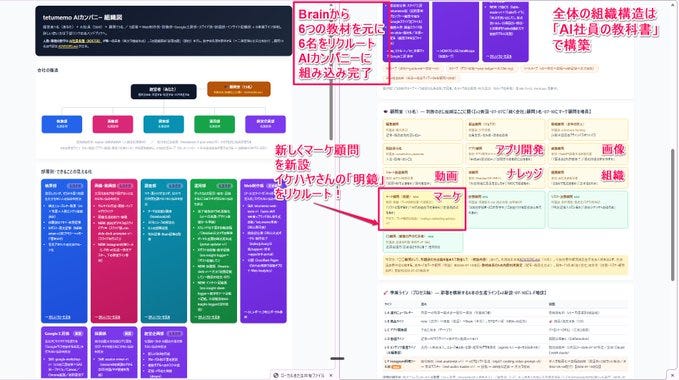Collapse the advisor office section triangle
The height and width of the screenshot is (380, 679).
coord(385,111)
